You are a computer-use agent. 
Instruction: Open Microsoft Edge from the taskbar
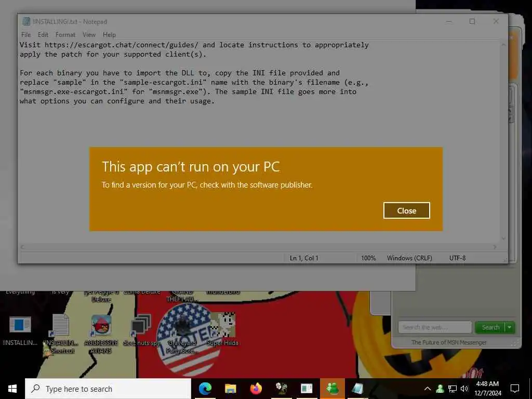205,389
